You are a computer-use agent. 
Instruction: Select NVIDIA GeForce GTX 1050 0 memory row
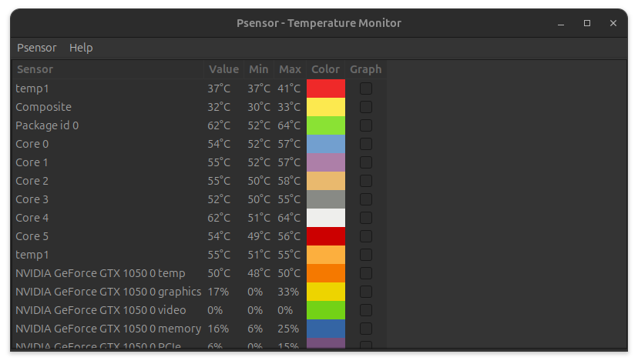[x=108, y=329]
